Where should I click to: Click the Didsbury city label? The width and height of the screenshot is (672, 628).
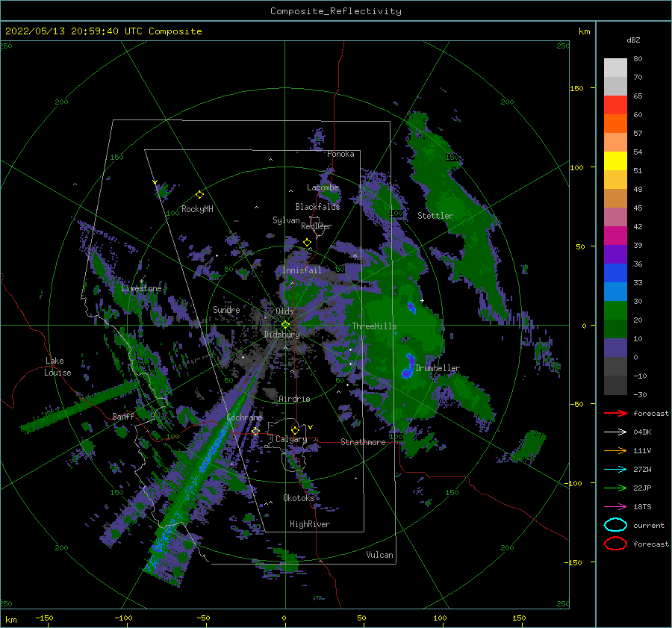point(281,335)
